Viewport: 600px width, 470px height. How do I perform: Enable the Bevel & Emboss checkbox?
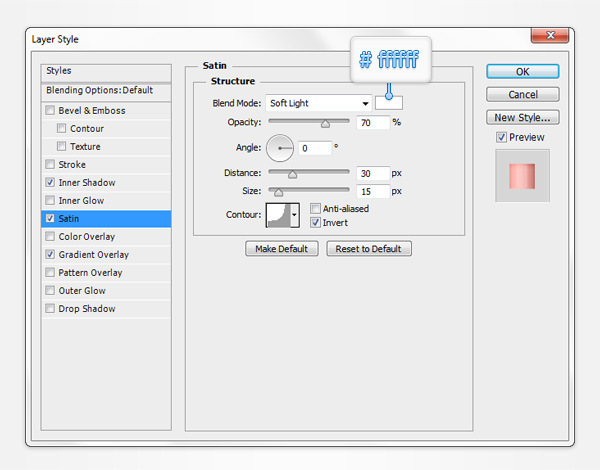pos(51,111)
